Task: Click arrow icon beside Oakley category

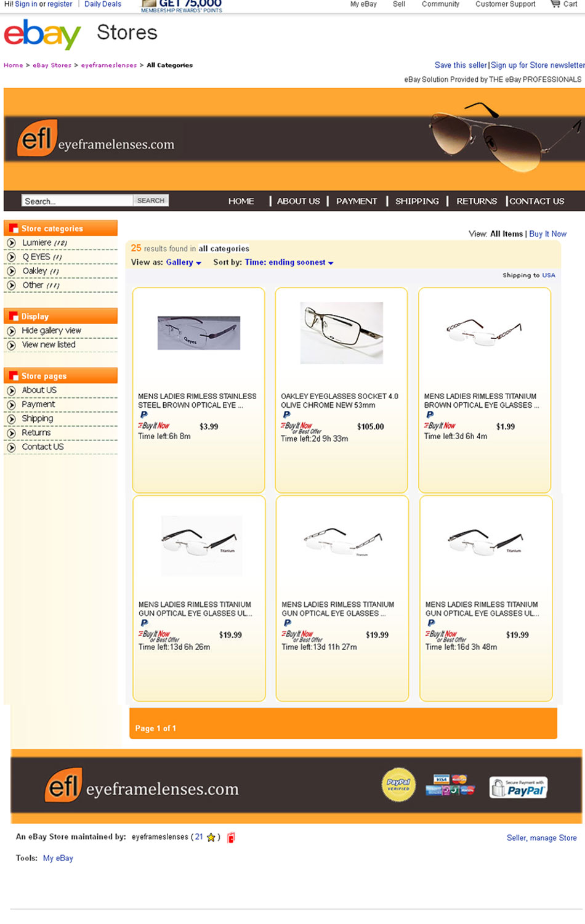Action: point(11,271)
